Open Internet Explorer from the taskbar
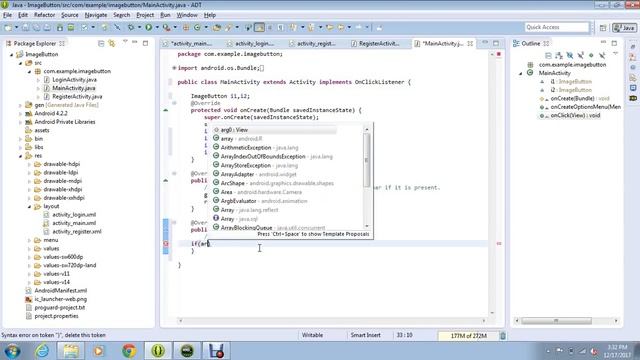Viewport: 640px width, 360px height. [42, 351]
